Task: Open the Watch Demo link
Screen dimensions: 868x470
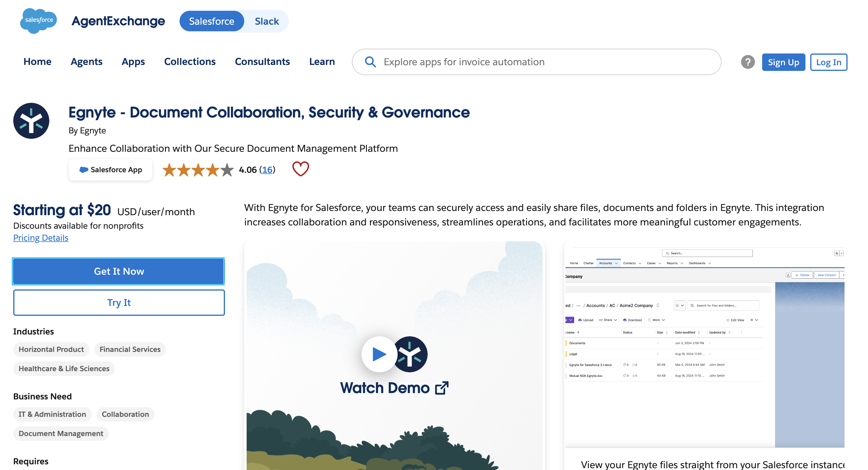Action: (x=394, y=388)
